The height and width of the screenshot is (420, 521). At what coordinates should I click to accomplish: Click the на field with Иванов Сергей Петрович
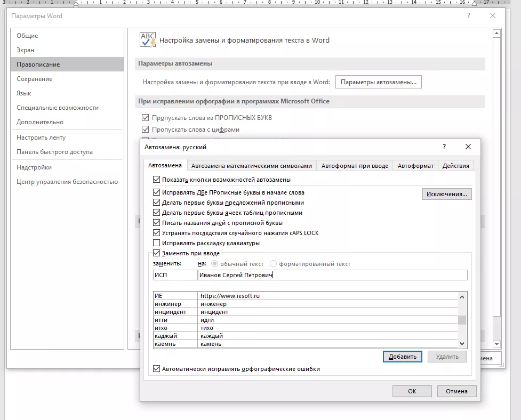[332, 275]
